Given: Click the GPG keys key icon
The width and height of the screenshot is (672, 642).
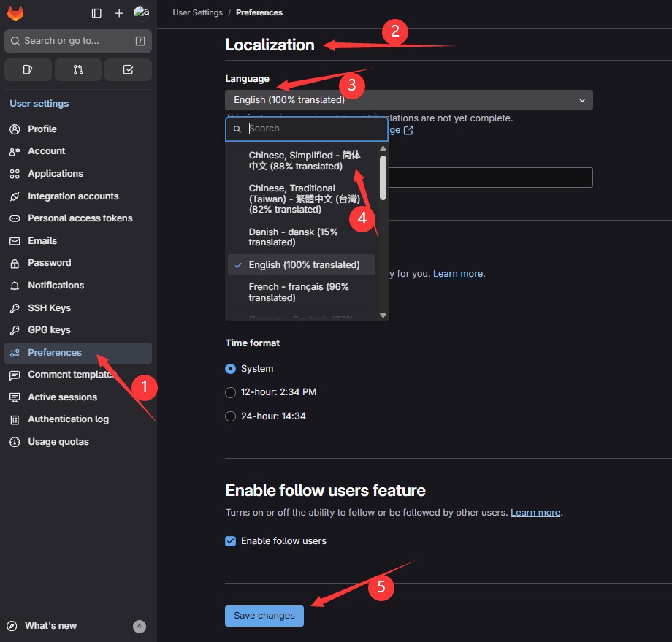Looking at the screenshot, I should coord(15,330).
